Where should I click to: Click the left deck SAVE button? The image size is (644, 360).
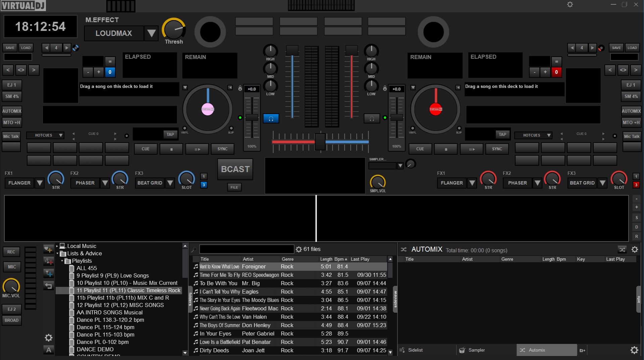(x=10, y=48)
